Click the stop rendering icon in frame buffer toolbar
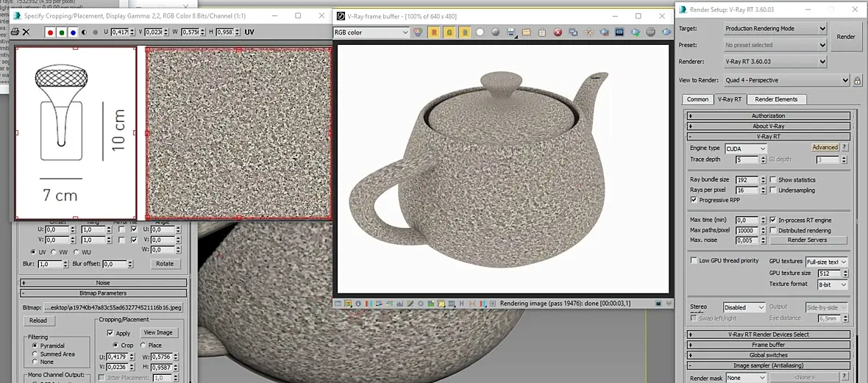 click(x=651, y=32)
